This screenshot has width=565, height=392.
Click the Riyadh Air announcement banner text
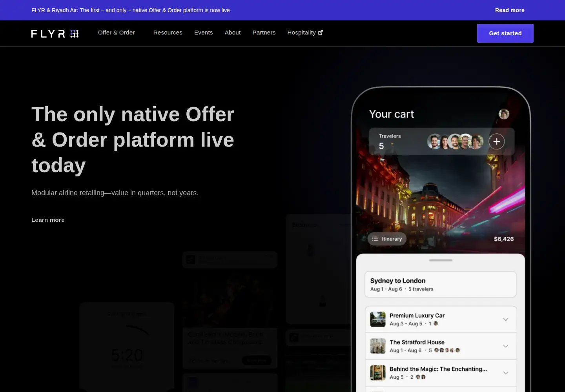131,10
